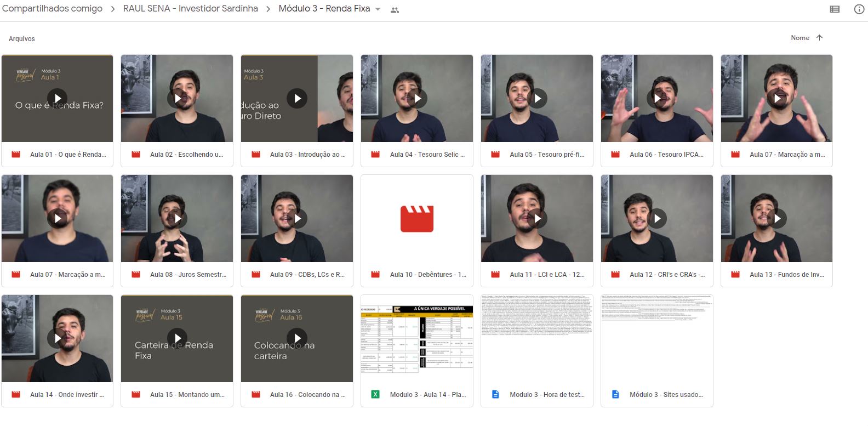Switch to list layout view icon

(x=835, y=9)
